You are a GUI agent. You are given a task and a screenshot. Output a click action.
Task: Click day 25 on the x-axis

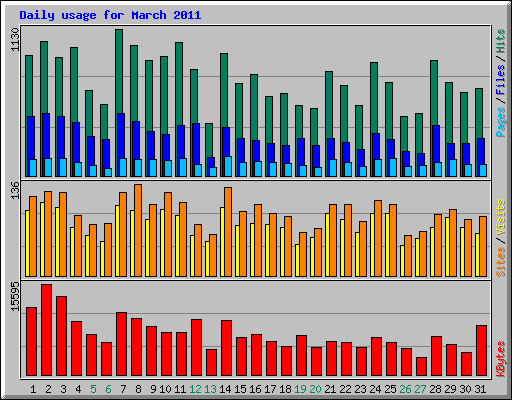[x=390, y=389]
